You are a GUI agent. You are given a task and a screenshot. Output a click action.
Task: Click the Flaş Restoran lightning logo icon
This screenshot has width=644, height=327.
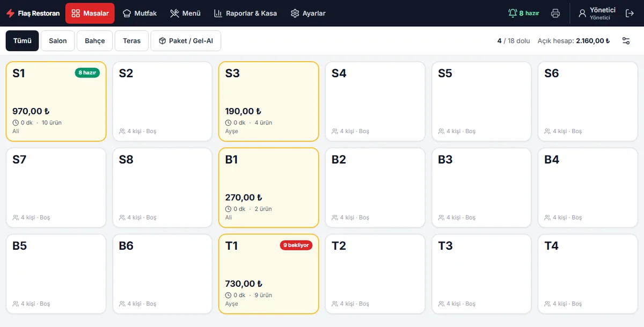tap(10, 13)
